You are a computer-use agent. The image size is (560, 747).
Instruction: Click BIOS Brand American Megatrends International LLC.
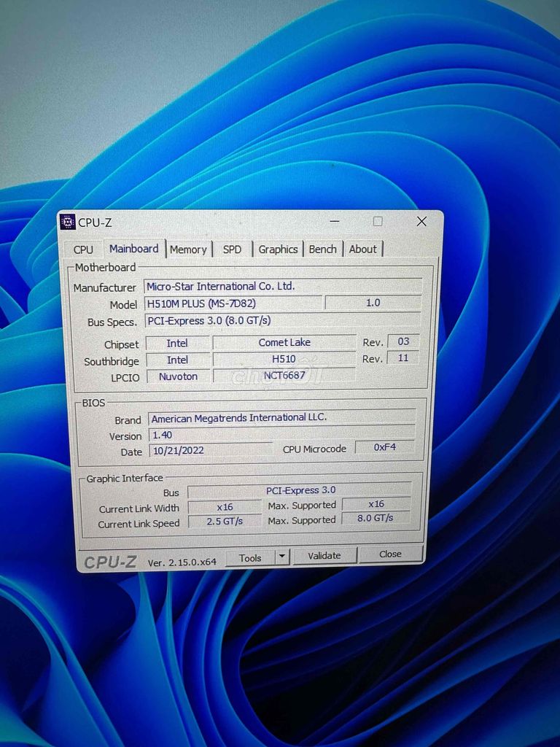[x=282, y=417]
